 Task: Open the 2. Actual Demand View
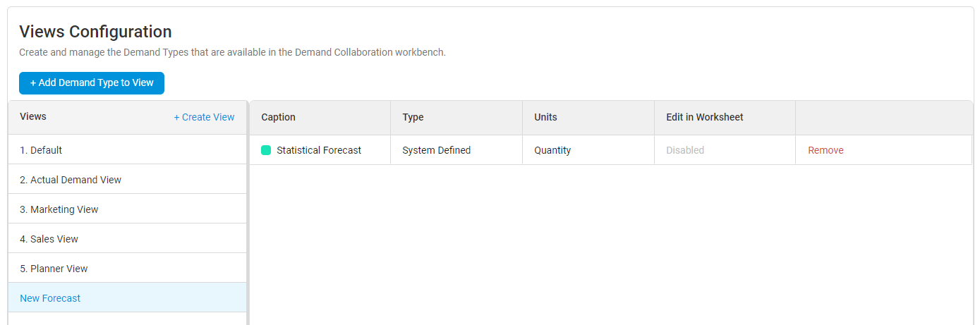pos(71,180)
